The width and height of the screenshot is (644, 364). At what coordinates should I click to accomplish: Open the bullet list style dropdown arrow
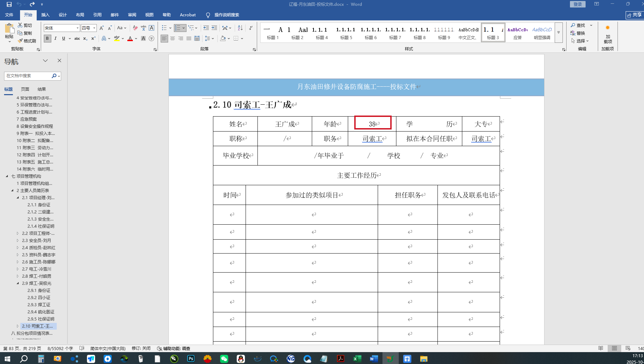(170, 28)
